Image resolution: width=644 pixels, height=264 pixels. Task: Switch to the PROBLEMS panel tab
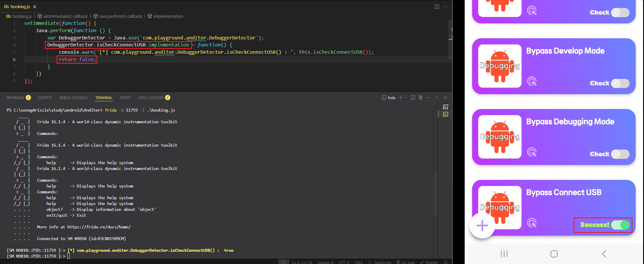[x=19, y=98]
